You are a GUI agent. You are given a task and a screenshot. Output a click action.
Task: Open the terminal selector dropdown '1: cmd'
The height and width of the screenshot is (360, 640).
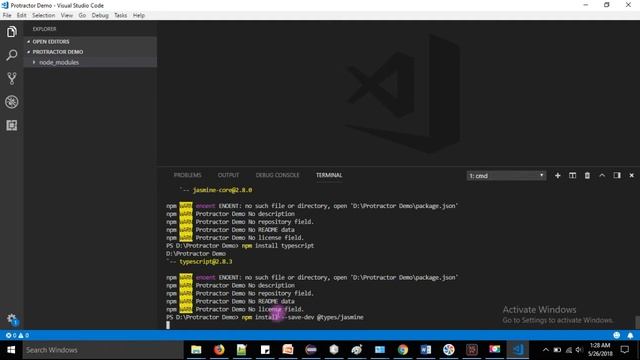[x=506, y=176]
